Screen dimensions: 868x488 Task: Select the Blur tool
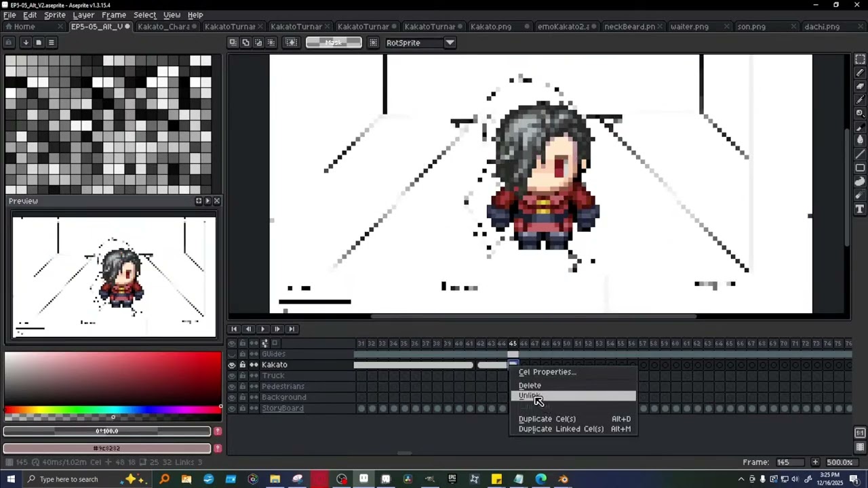pyautogui.click(x=860, y=195)
